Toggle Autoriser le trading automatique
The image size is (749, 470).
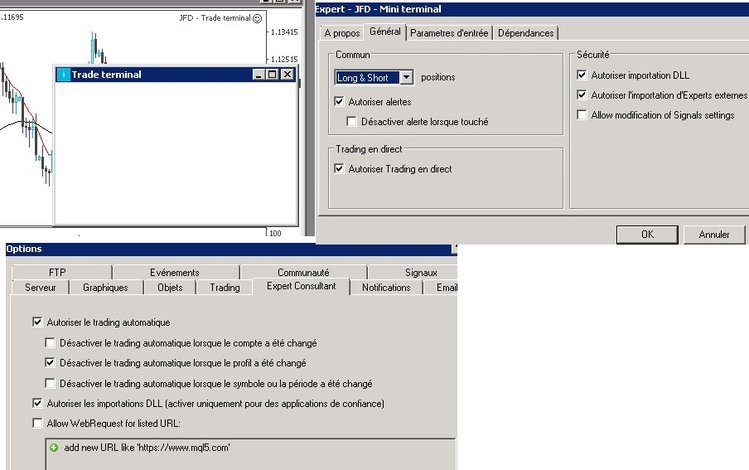point(37,322)
